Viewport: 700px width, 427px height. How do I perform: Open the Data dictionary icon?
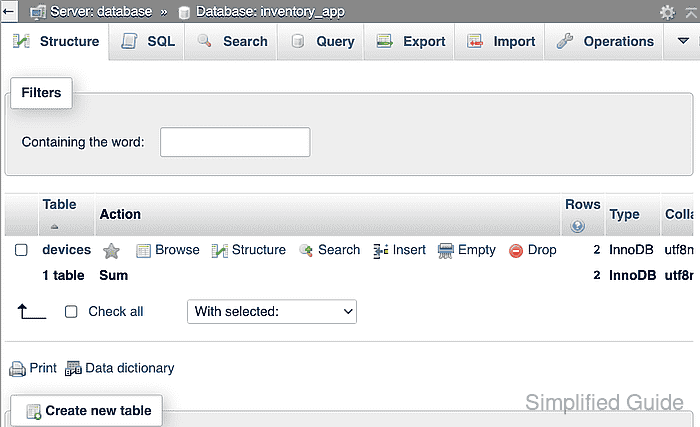click(73, 368)
